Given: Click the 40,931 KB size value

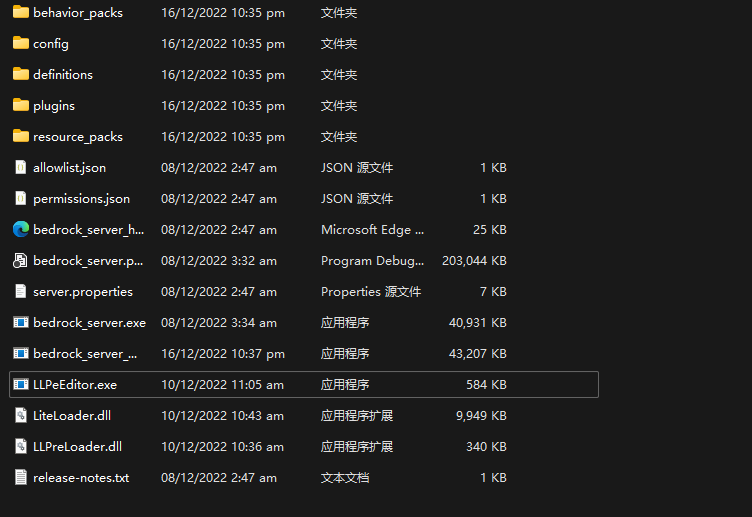Looking at the screenshot, I should (x=478, y=322).
